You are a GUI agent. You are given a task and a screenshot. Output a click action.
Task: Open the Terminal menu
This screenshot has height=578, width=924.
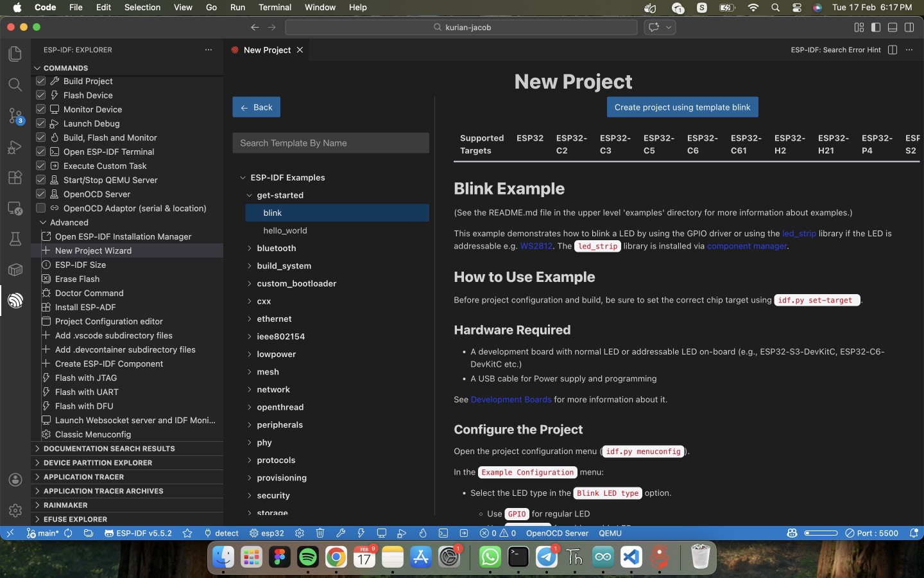point(275,8)
